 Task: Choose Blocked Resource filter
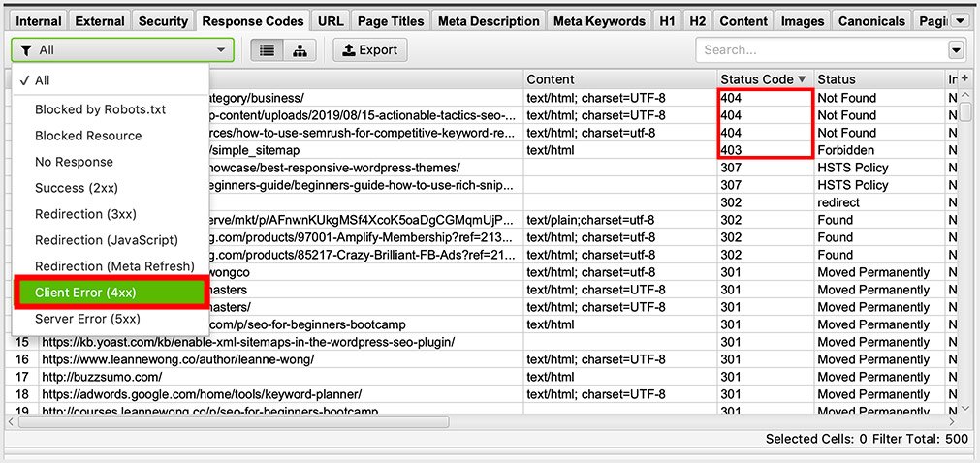[111, 136]
